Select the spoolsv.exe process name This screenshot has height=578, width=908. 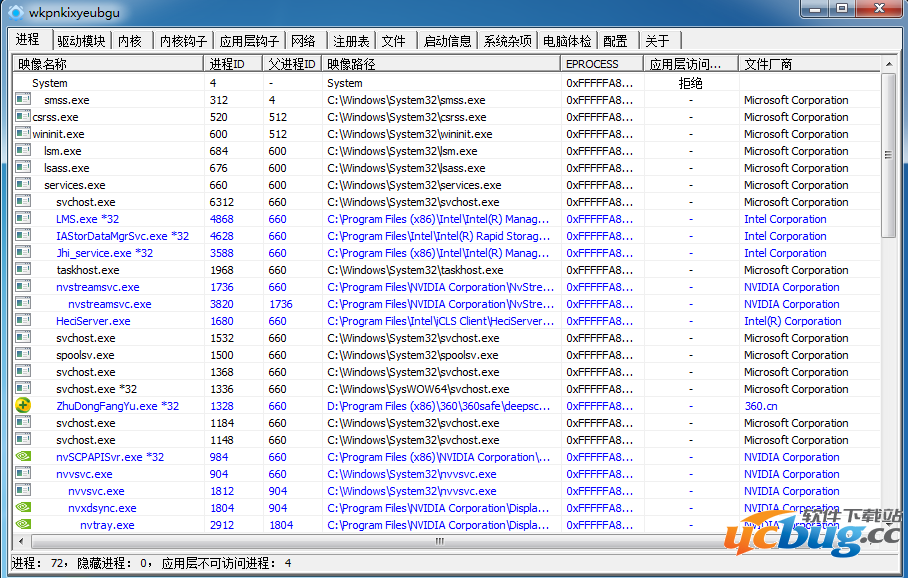pyautogui.click(x=85, y=355)
